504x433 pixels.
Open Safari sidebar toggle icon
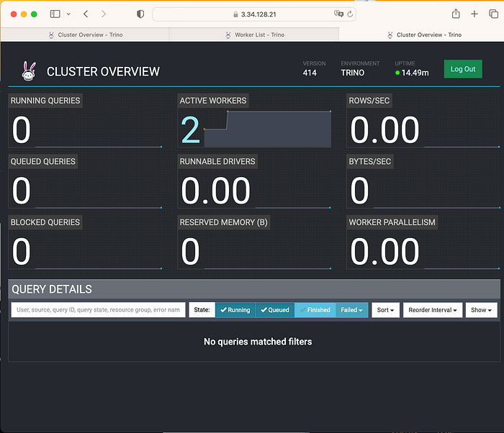(x=55, y=14)
